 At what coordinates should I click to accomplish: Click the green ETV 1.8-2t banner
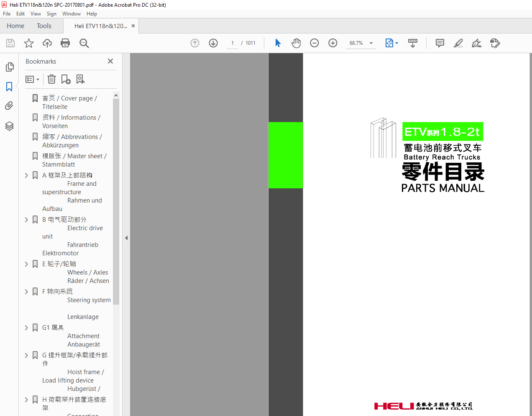coord(442,132)
